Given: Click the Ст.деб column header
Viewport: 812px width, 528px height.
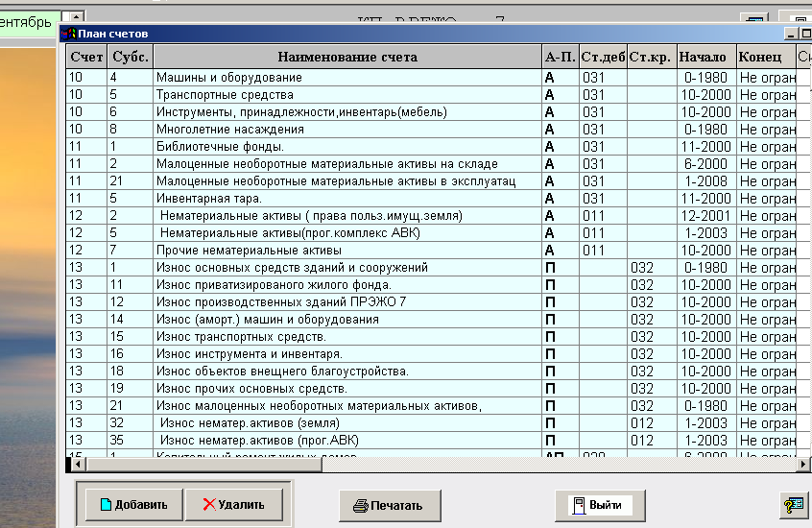Looking at the screenshot, I should [x=603, y=57].
